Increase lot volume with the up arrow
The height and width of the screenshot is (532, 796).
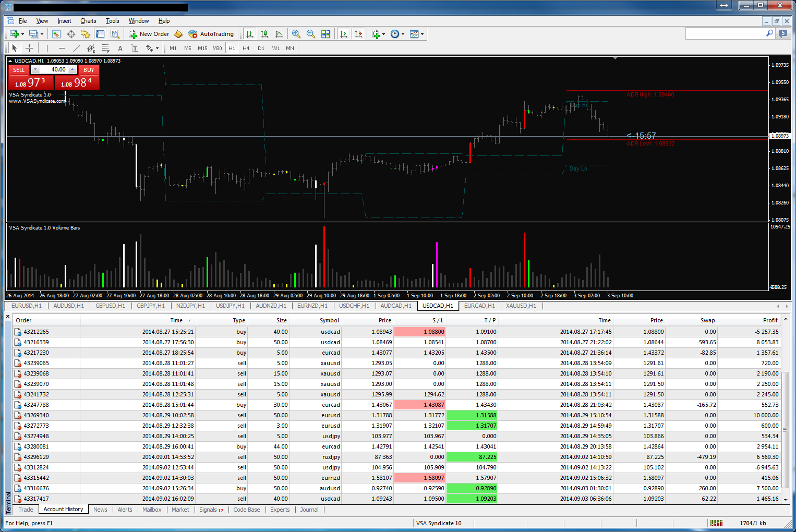73,69
